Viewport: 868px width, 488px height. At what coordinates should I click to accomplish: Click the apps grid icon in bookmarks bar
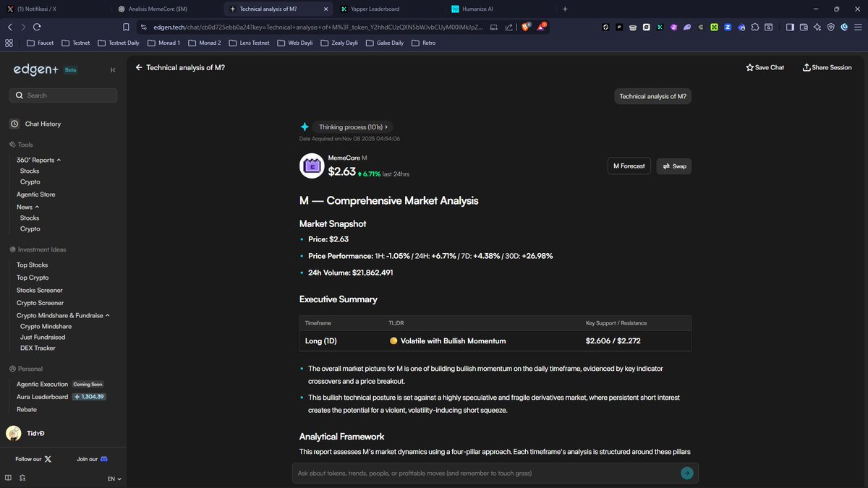tap(9, 43)
